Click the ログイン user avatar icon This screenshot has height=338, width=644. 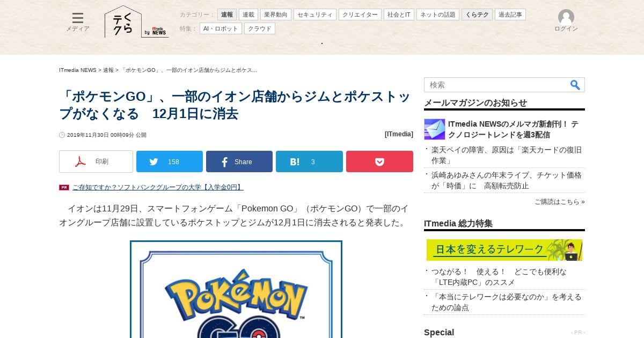[x=566, y=17]
